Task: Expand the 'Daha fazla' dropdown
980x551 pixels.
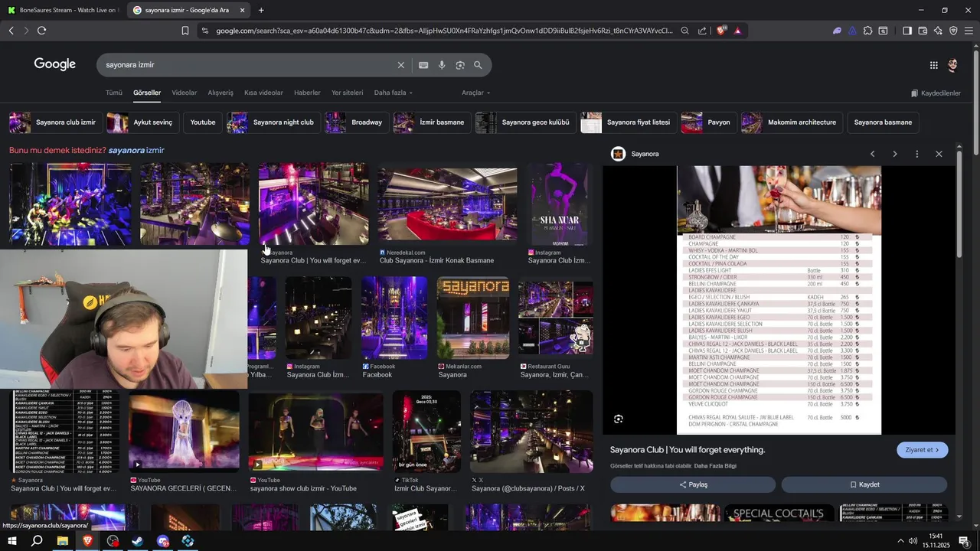Action: [393, 93]
